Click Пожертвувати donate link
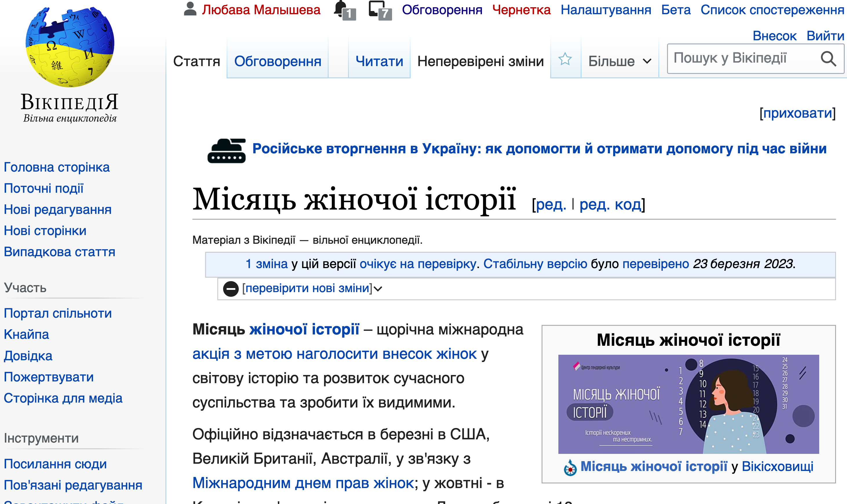This screenshot has width=847, height=504. click(49, 377)
